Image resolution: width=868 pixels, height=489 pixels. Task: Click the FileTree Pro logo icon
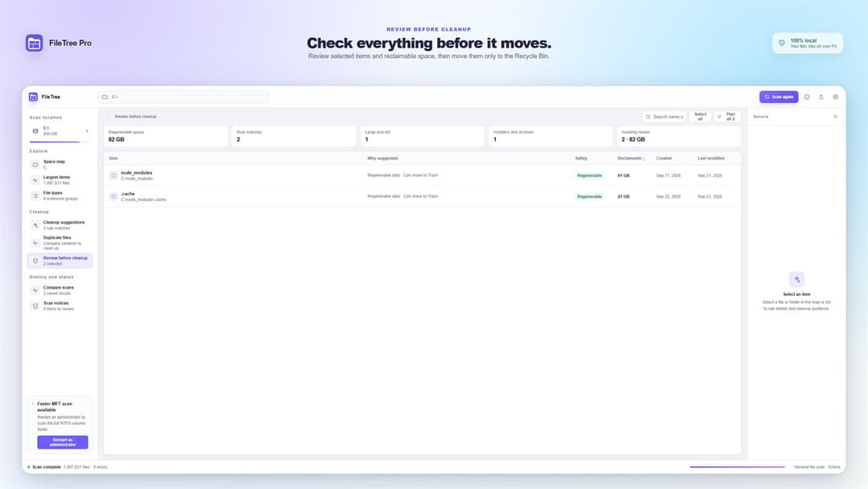click(x=35, y=43)
